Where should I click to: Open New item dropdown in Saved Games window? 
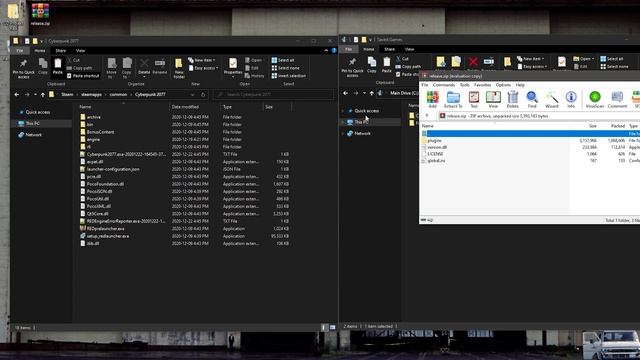pyautogui.click(x=530, y=59)
